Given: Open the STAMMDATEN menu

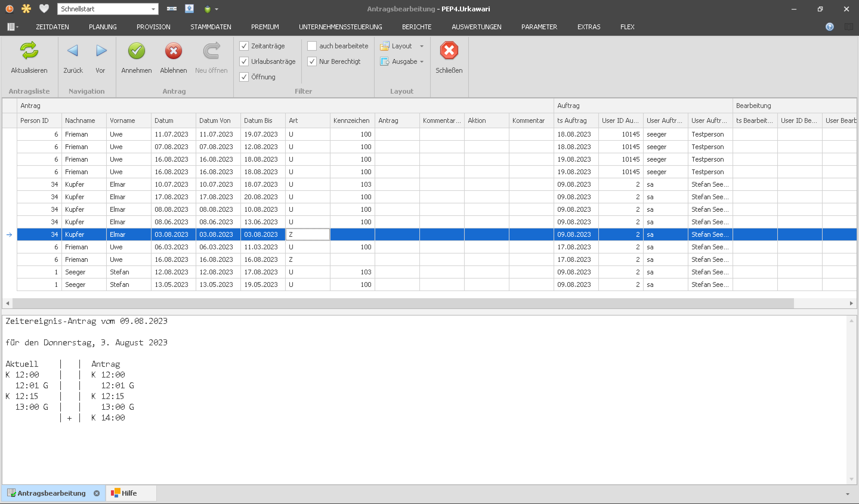Looking at the screenshot, I should click(210, 27).
